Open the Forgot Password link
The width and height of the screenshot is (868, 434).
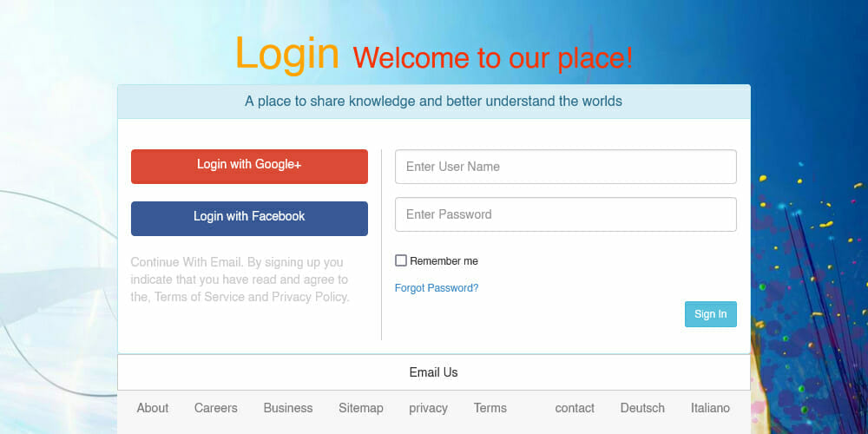click(x=437, y=288)
